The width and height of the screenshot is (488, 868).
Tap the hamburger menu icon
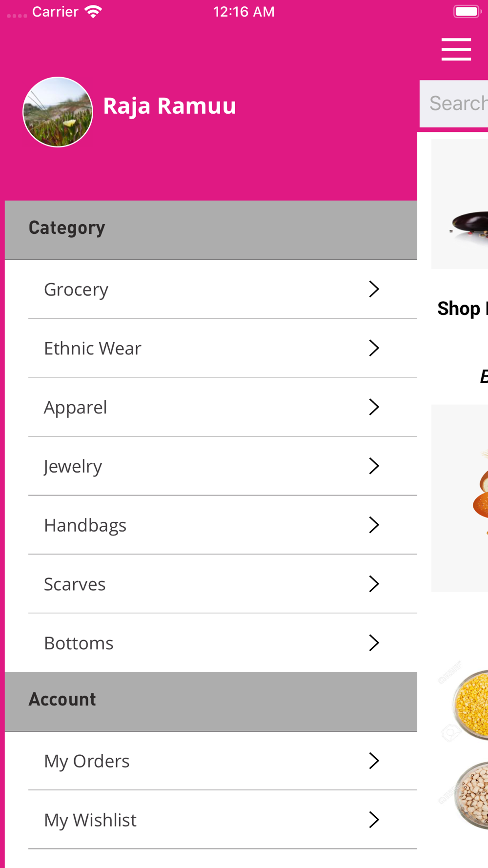[456, 49]
